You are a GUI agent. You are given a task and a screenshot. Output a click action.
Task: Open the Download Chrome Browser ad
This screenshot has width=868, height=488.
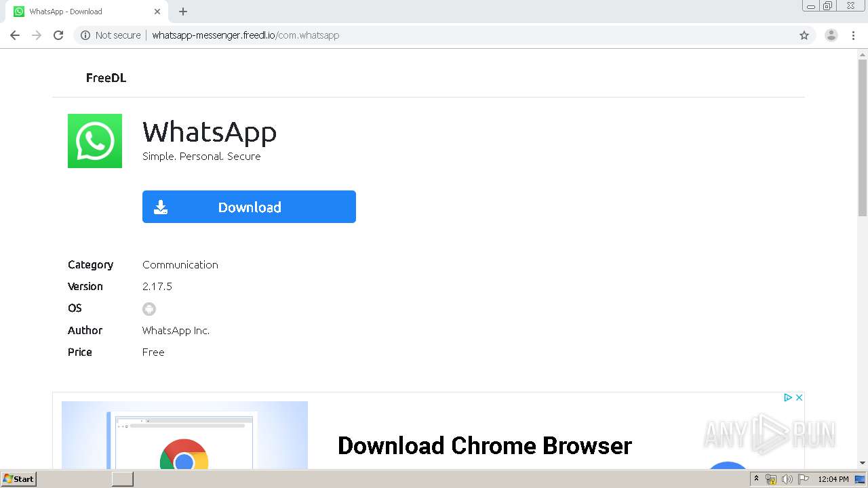[485, 446]
